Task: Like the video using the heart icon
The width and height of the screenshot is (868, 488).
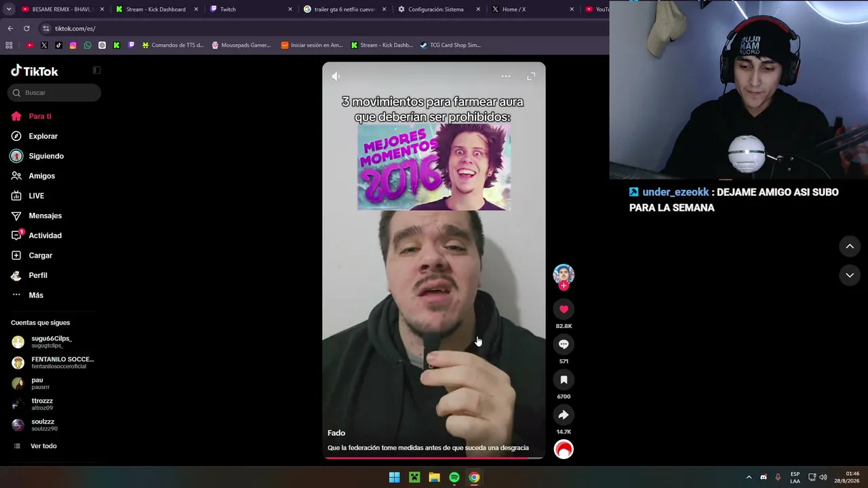Action: pyautogui.click(x=564, y=309)
